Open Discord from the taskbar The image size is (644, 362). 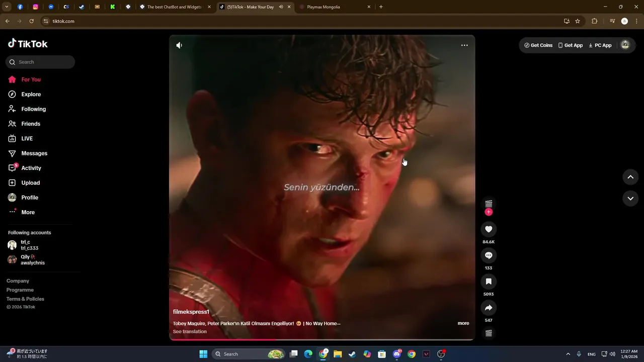click(x=397, y=354)
